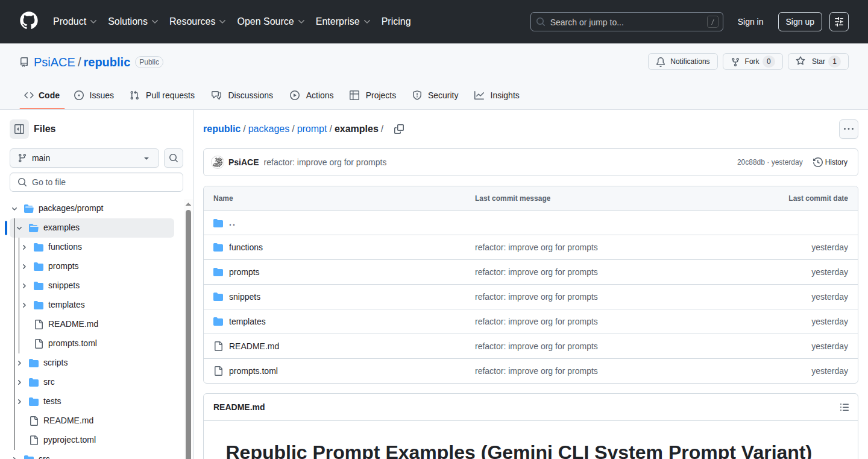
Task: Copy the path with the copy icon
Action: click(x=399, y=129)
